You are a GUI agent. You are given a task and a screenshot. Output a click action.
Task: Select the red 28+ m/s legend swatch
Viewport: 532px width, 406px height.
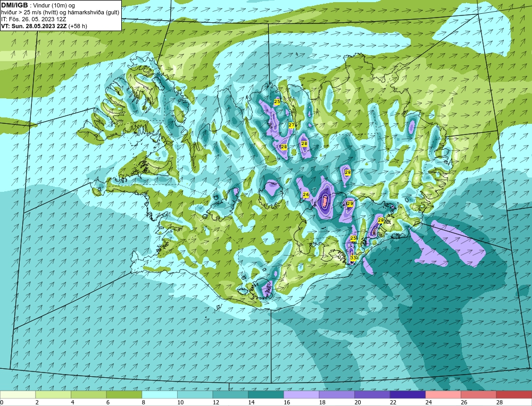coord(514,395)
